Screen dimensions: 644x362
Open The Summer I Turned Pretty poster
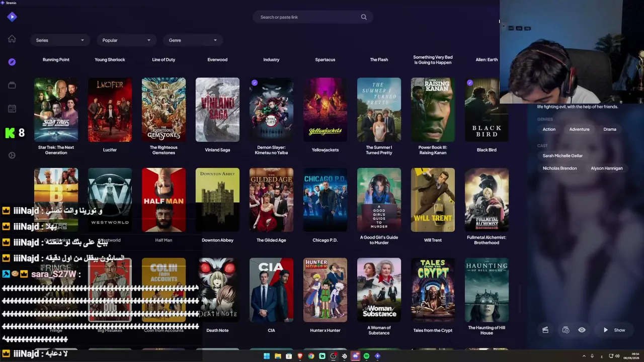coord(379,110)
